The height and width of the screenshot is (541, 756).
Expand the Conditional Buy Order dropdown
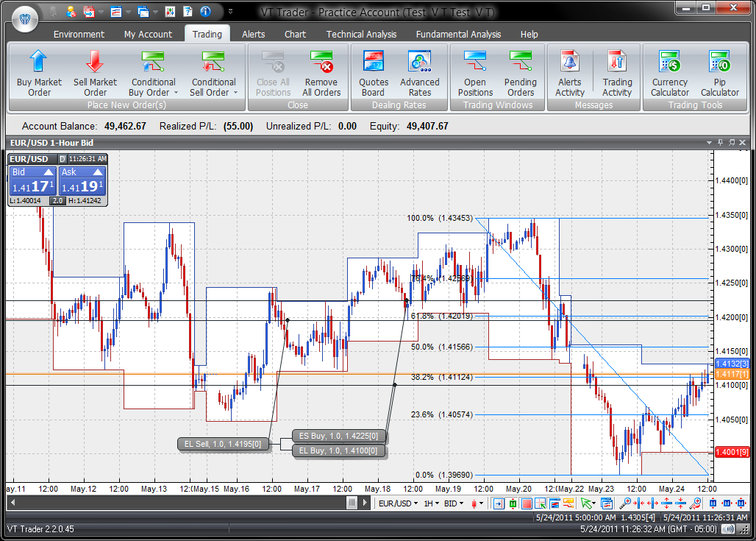(x=176, y=93)
